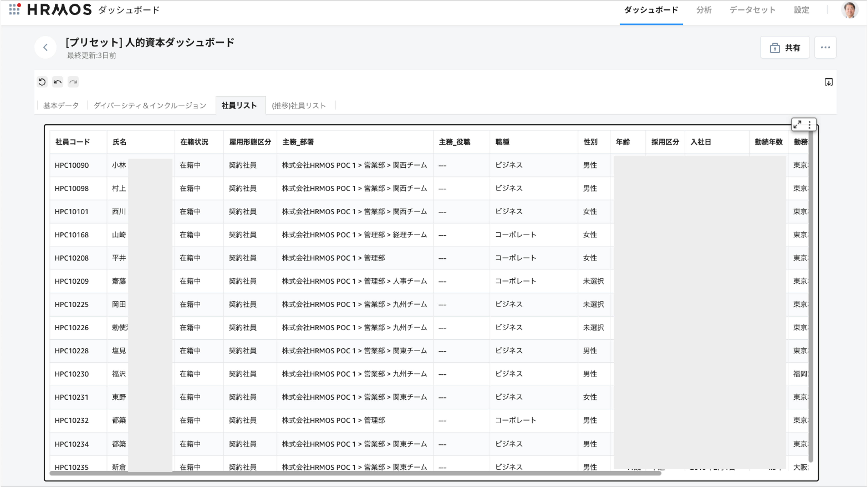Click the download icon above the table

pyautogui.click(x=829, y=82)
